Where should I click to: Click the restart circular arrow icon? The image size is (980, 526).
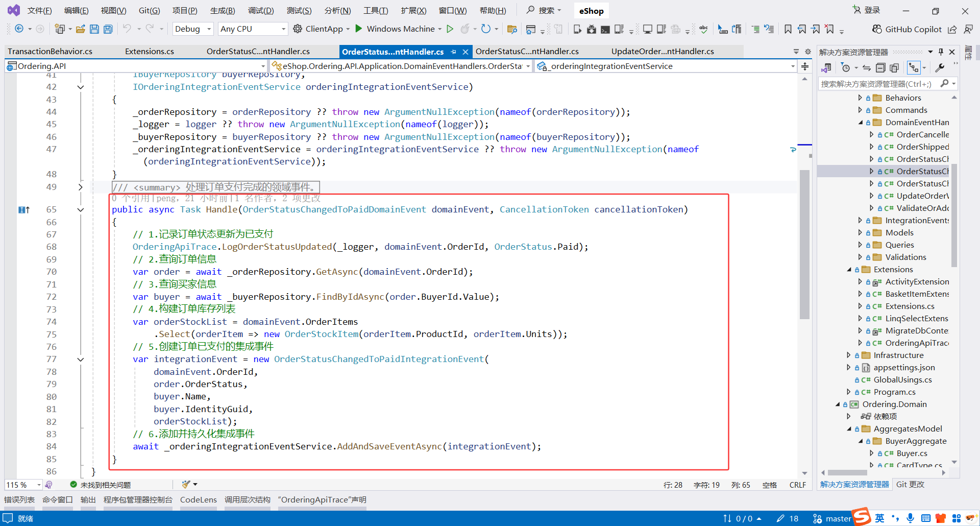click(x=486, y=29)
